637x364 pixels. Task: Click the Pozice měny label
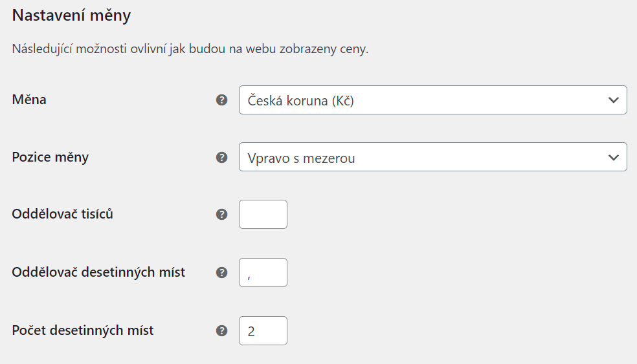[x=50, y=157]
